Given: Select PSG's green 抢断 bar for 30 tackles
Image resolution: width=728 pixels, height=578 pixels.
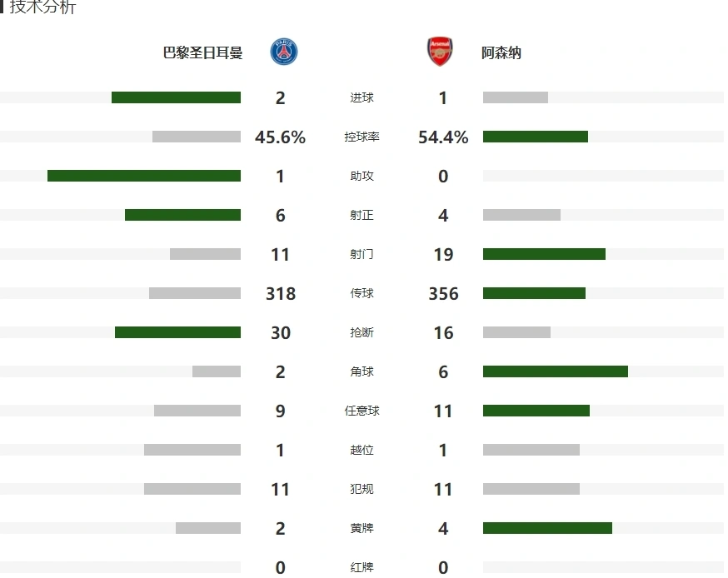Looking at the screenshot, I should 177,332.
